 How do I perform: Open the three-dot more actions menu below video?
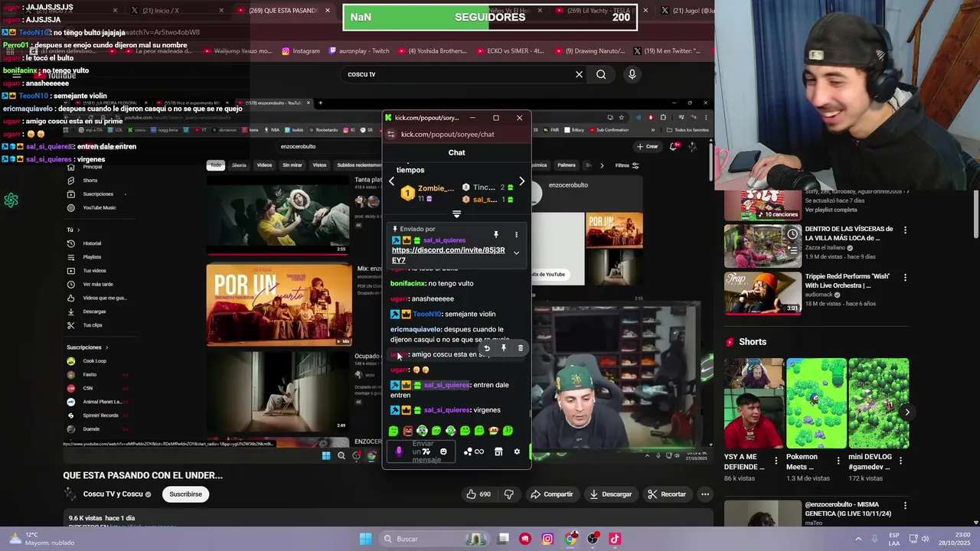point(705,494)
